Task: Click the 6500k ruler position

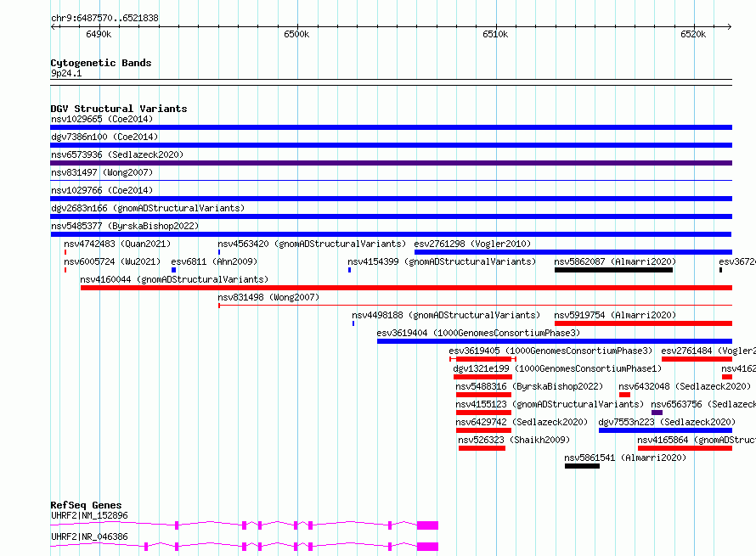Action: tap(297, 34)
